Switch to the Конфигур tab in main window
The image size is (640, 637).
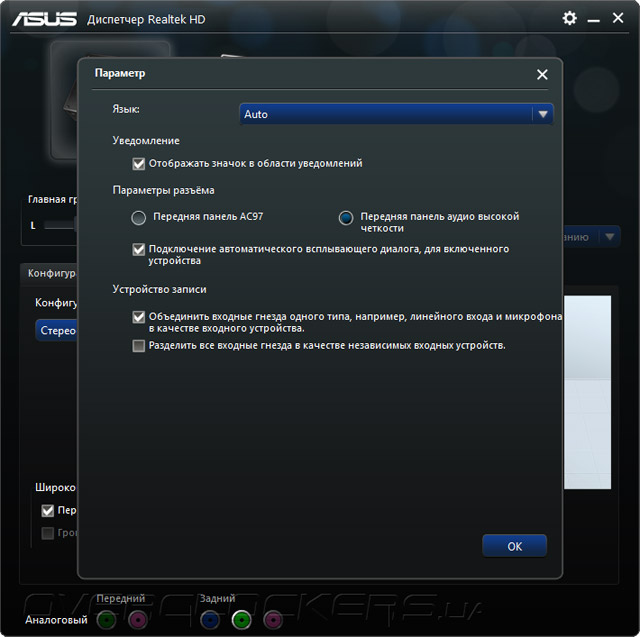[49, 273]
